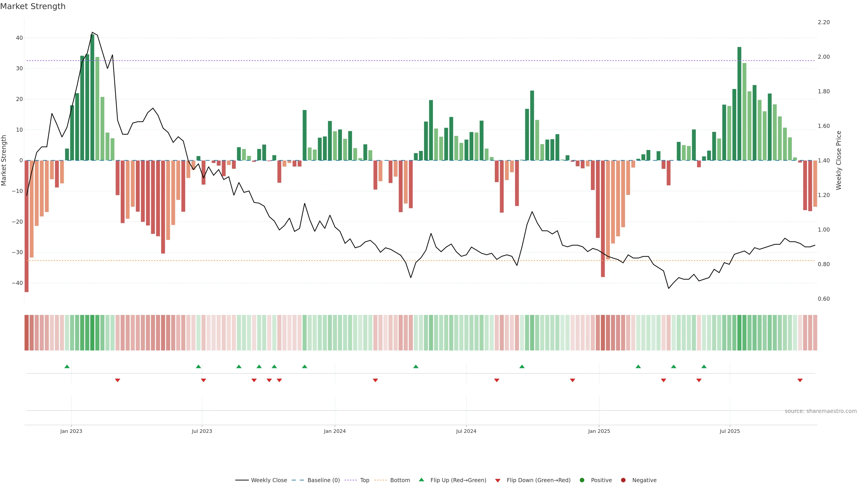Click the Positive green circle legend icon
Viewport: 868px width, 488px height.
click(x=582, y=480)
